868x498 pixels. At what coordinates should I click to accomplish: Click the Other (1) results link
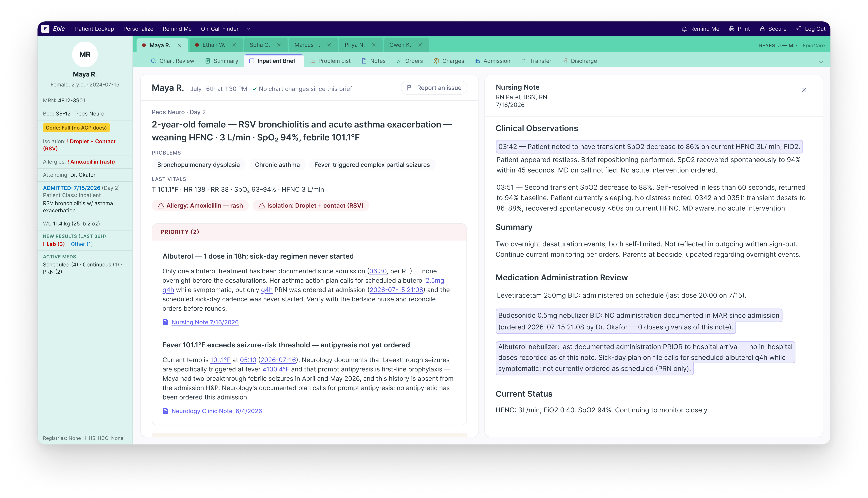point(81,244)
